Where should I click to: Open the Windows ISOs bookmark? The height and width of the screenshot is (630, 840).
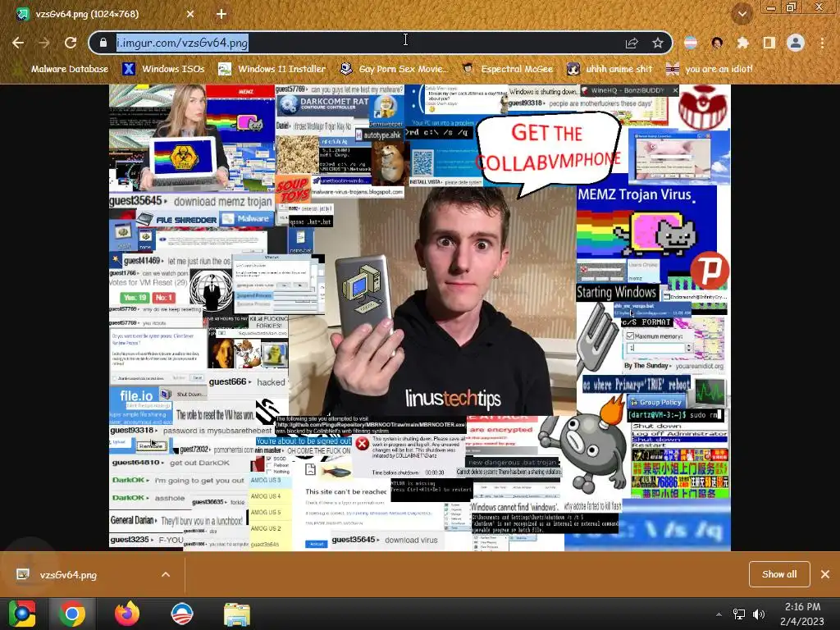(163, 69)
